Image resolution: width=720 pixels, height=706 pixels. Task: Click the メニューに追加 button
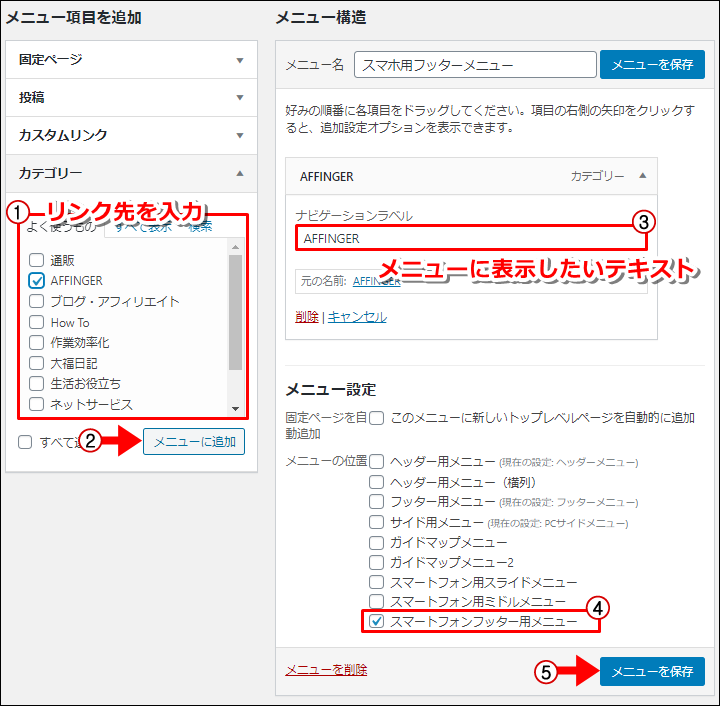coord(194,442)
